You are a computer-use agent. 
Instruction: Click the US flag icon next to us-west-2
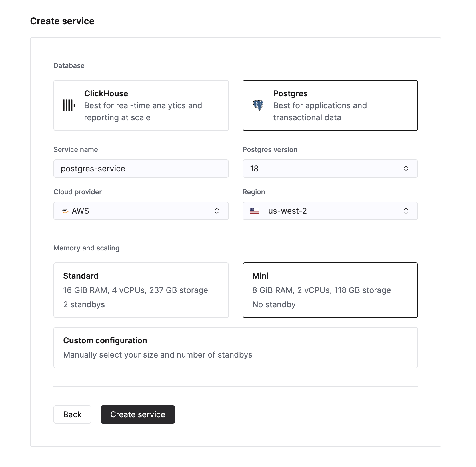point(255,211)
